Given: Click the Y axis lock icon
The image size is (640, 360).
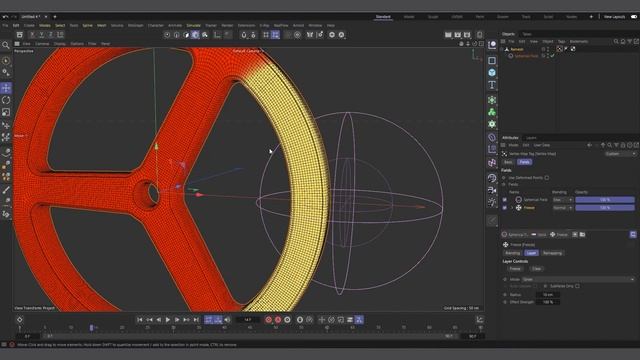Looking at the screenshot, I should click(x=41, y=35).
